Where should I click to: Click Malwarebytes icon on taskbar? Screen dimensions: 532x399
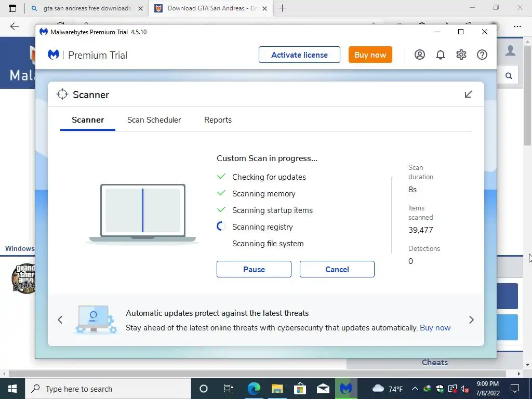[x=346, y=389]
